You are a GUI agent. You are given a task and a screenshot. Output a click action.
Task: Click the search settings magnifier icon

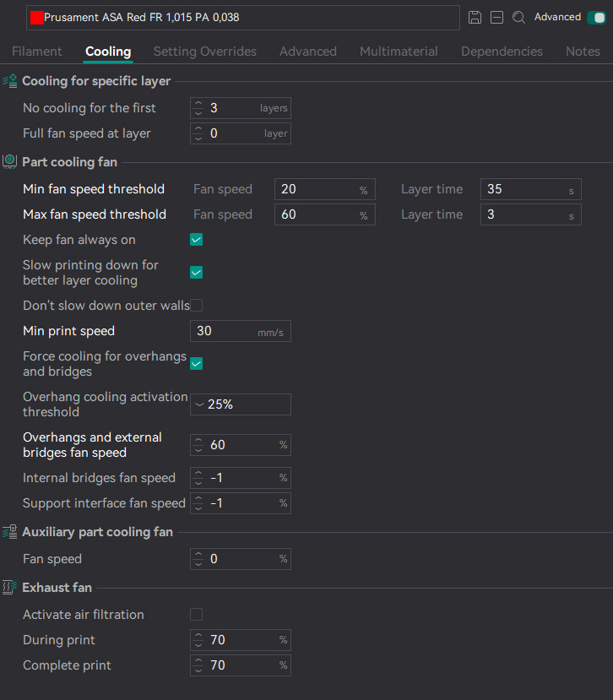(519, 17)
